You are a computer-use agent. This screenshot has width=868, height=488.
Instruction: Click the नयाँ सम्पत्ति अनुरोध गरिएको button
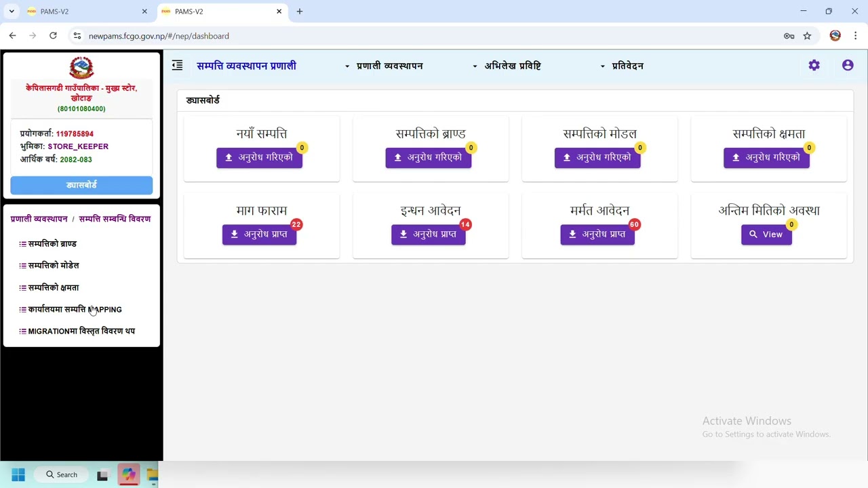tap(259, 157)
